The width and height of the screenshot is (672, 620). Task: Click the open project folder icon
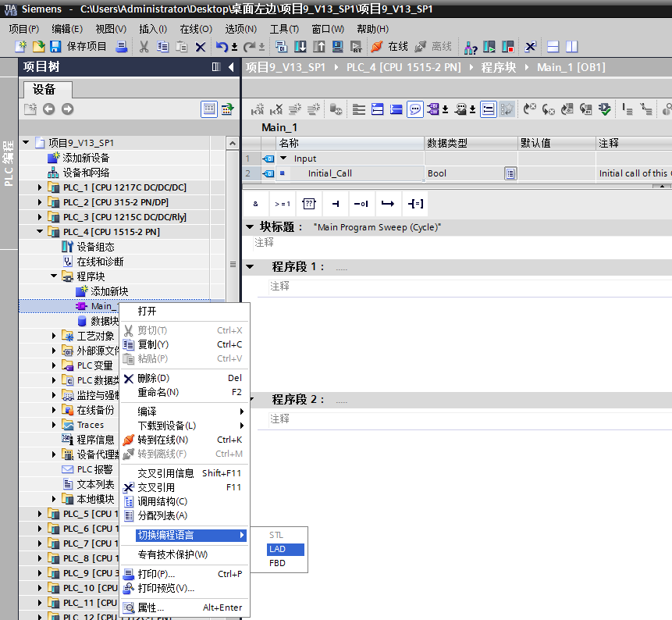point(38,46)
